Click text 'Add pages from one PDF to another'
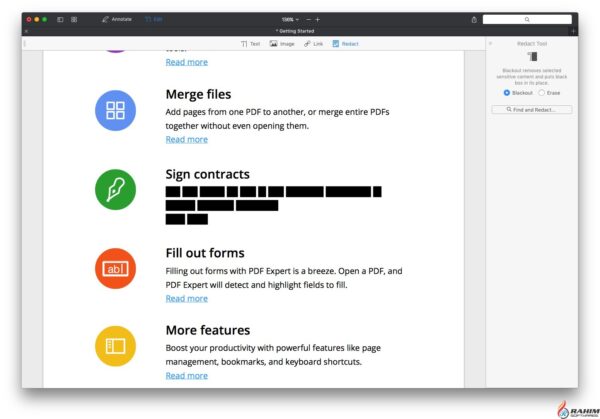This screenshot has width=600, height=419. [x=235, y=112]
